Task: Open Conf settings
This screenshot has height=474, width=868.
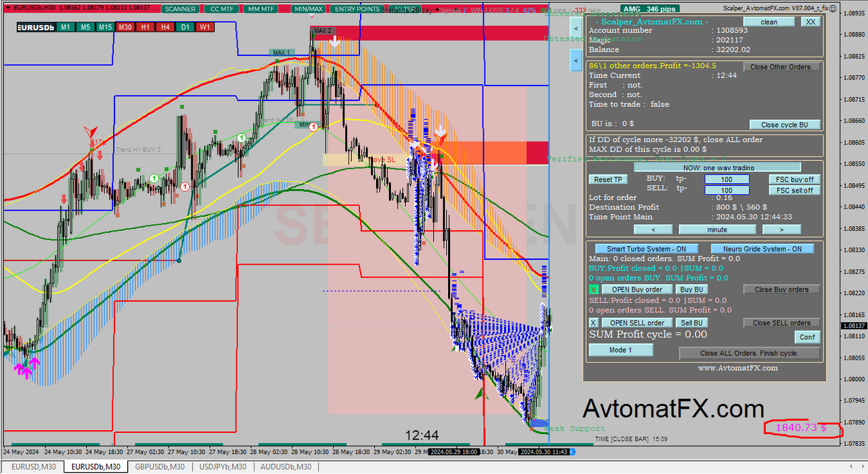Action: tap(807, 337)
